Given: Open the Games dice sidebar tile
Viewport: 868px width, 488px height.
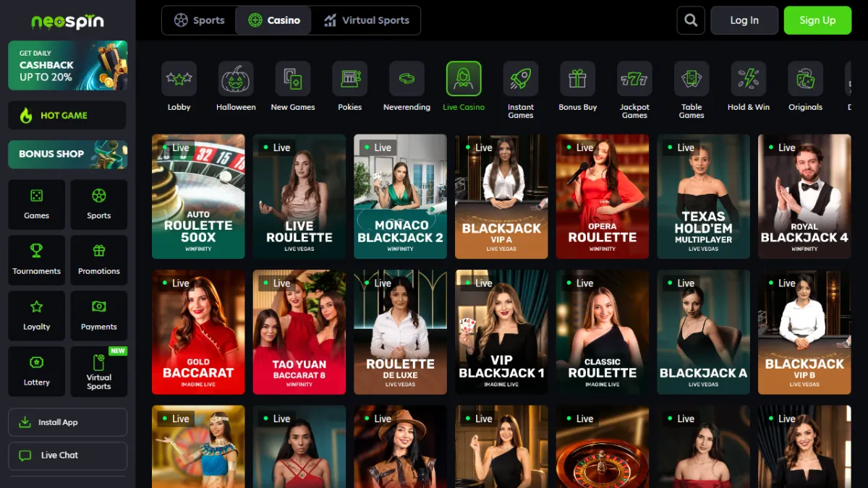Looking at the screenshot, I should tap(36, 205).
